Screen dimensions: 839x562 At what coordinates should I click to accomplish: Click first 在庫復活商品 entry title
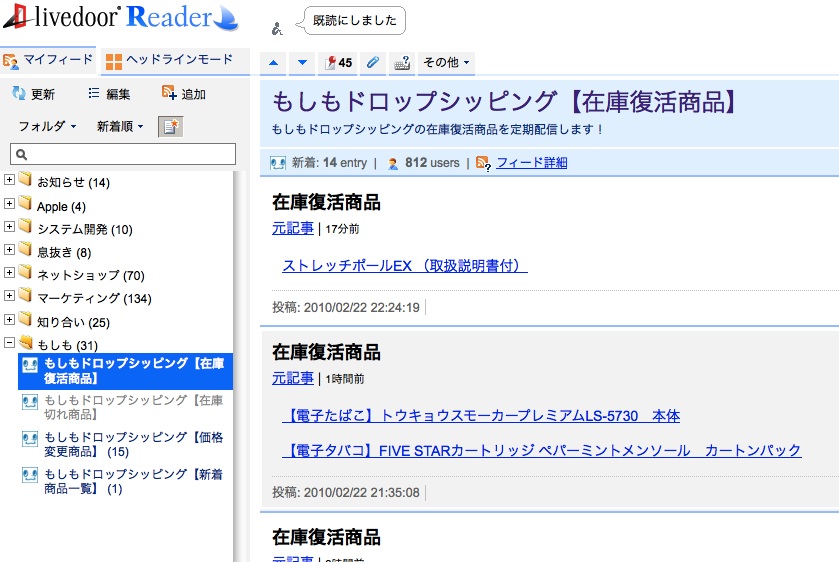(326, 202)
